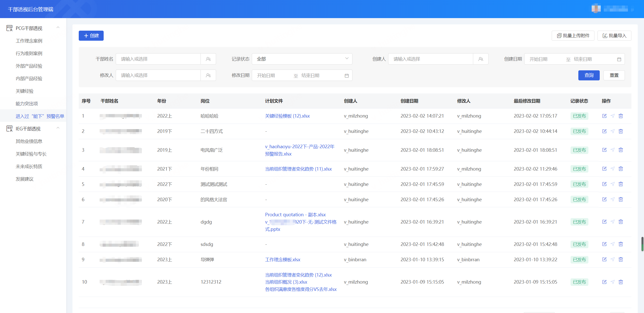Screen dimensions: 644x313
Task: Open user picker for 创建人 field
Action: tap(481, 59)
